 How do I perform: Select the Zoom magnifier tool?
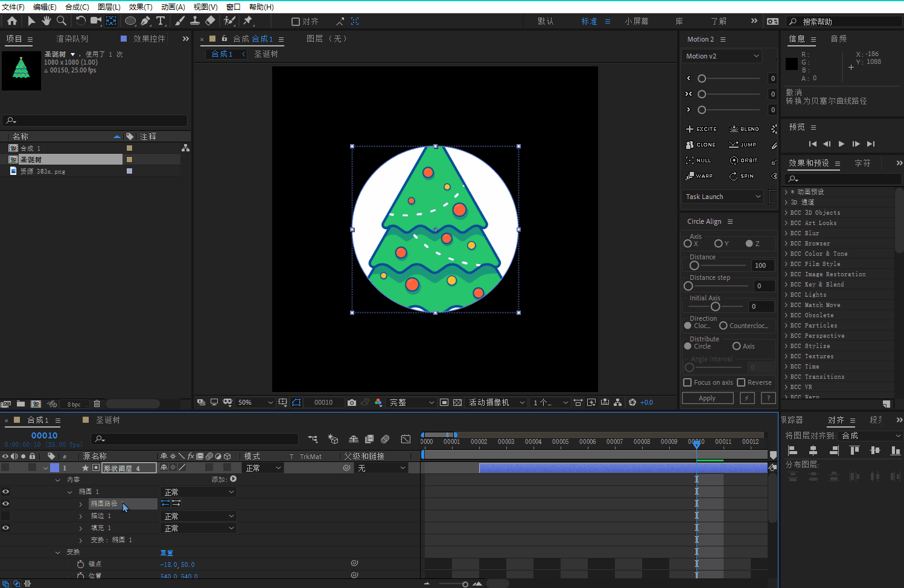point(62,21)
